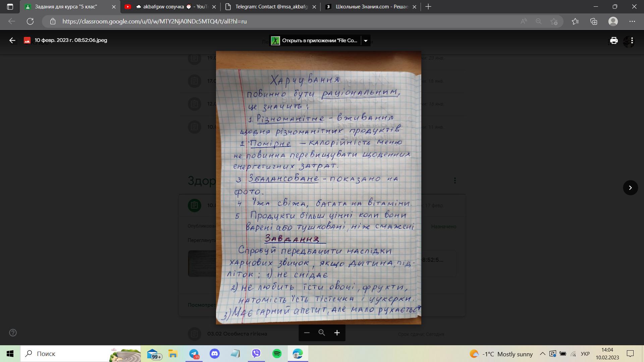Viewport: 644px width, 362px height.
Task: Show hidden system tray icons
Action: pos(542,354)
